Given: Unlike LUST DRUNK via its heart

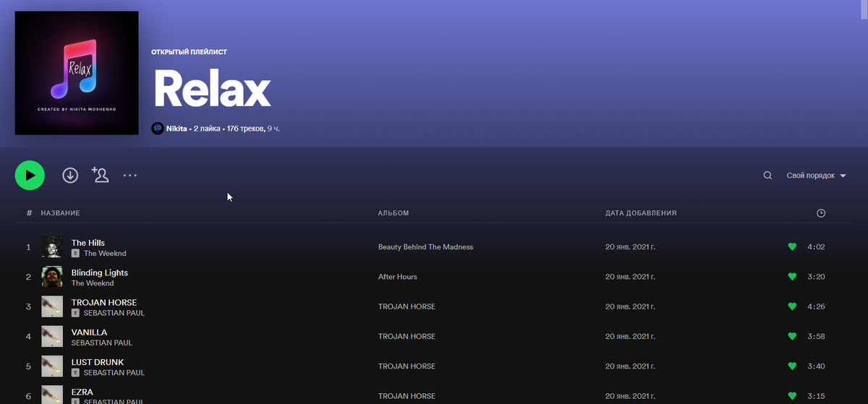Looking at the screenshot, I should point(792,366).
